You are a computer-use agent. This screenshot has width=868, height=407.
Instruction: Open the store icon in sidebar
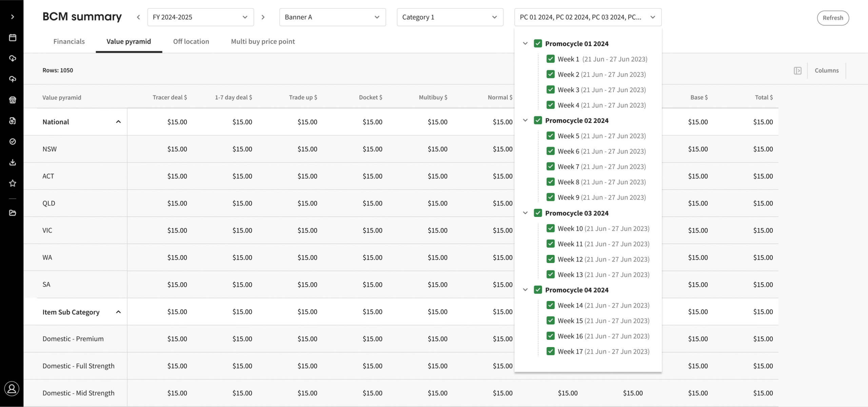click(x=13, y=100)
